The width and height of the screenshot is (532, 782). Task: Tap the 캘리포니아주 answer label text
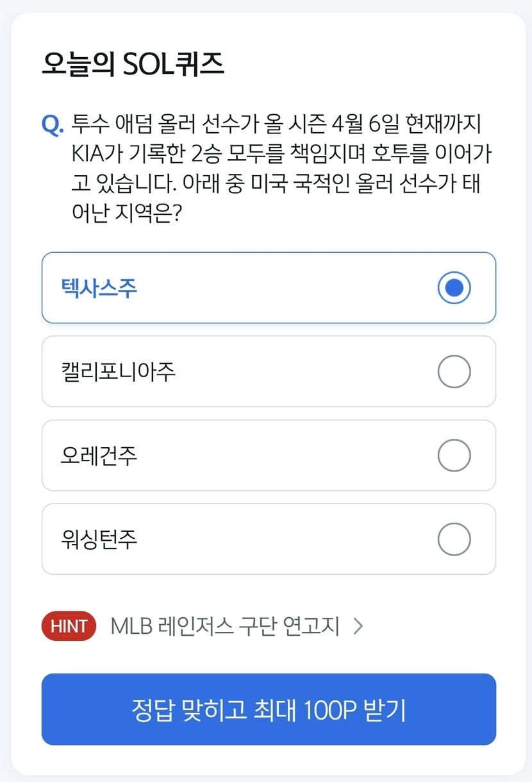pos(118,371)
